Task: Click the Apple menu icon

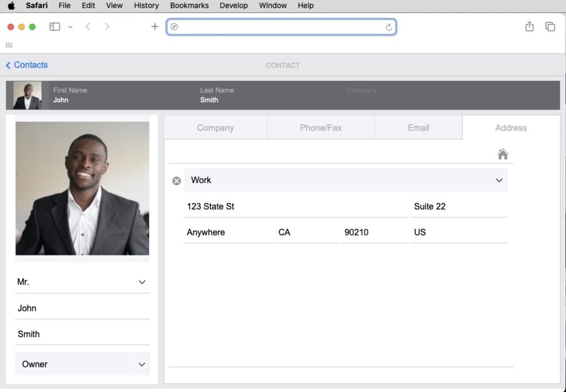Action: pyautogui.click(x=11, y=6)
